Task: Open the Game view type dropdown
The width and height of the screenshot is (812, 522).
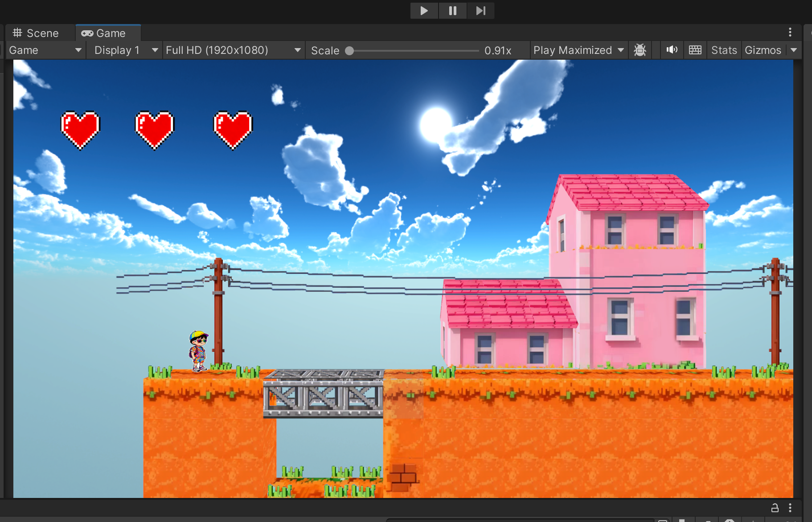Action: [45, 50]
